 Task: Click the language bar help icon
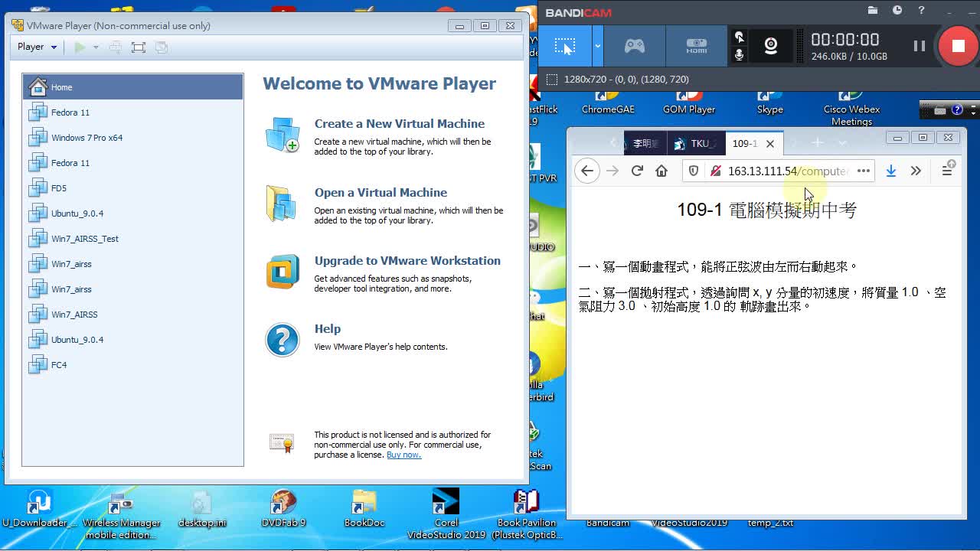coord(958,110)
